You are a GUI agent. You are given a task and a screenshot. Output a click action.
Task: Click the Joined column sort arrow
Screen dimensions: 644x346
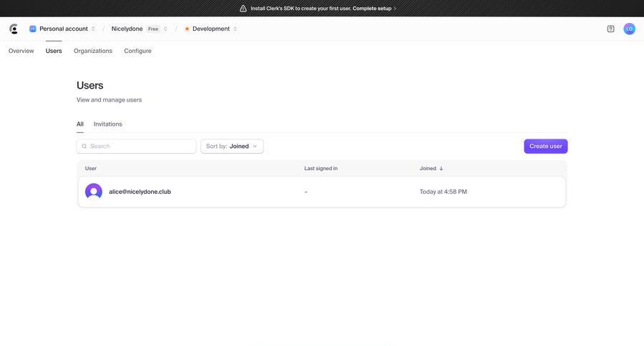point(441,169)
